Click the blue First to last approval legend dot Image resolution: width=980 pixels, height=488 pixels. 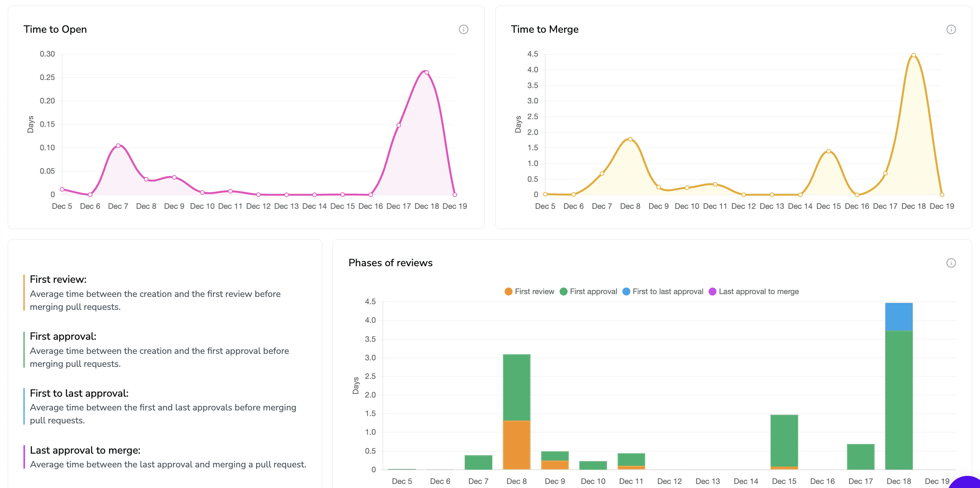[626, 291]
